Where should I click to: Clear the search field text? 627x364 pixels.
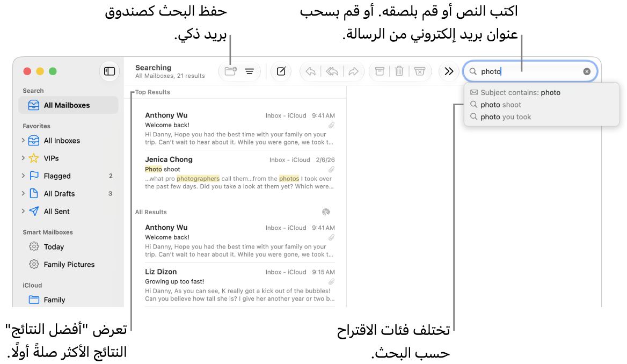click(587, 71)
